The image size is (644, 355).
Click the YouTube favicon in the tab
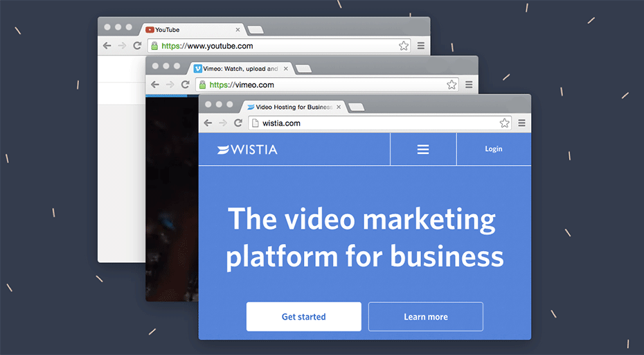click(x=150, y=30)
